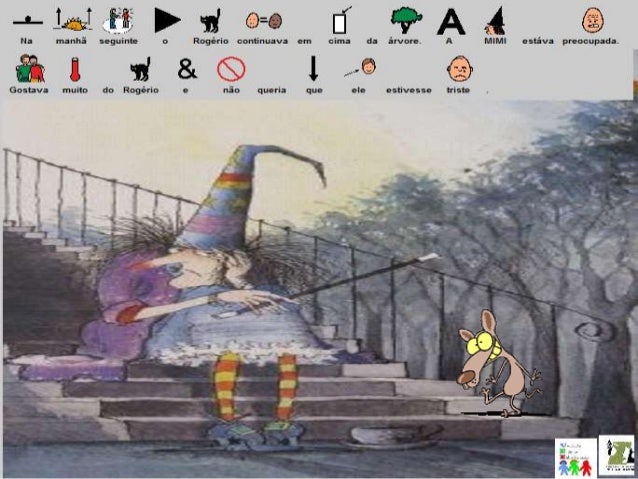This screenshot has height=479, width=638.
Task: Click the word "seguinte"
Action: tap(118, 42)
